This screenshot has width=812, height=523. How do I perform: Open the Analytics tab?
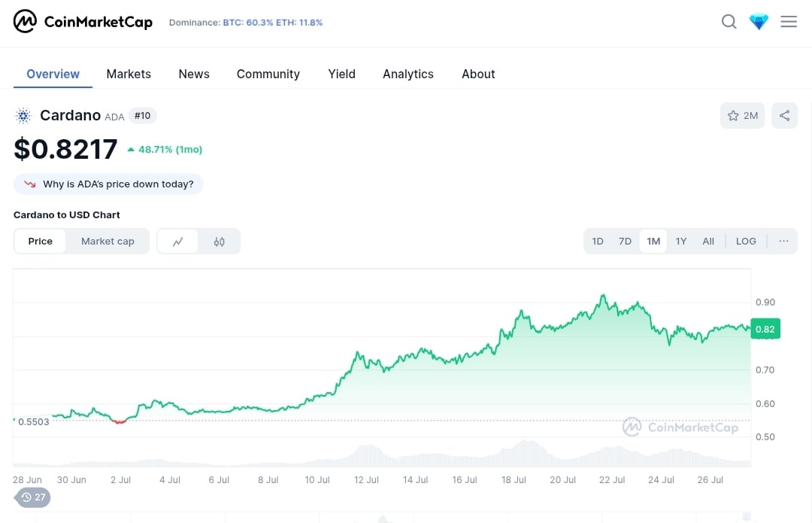click(x=408, y=74)
